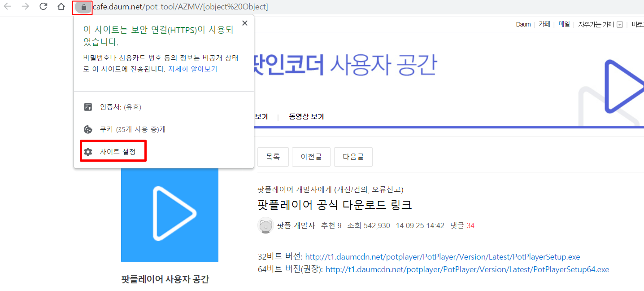Open the 카페 link in the top bar

544,24
